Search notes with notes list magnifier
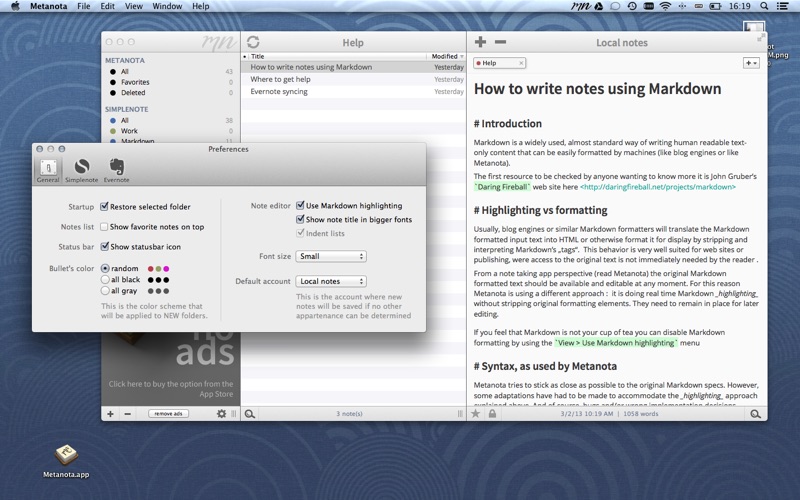The image size is (800, 500). 249,414
